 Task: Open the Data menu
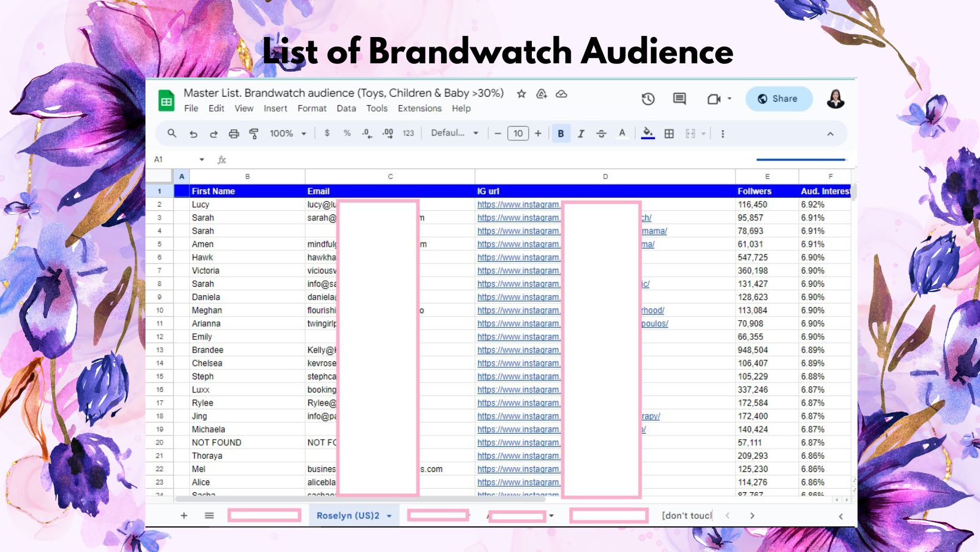347,109
